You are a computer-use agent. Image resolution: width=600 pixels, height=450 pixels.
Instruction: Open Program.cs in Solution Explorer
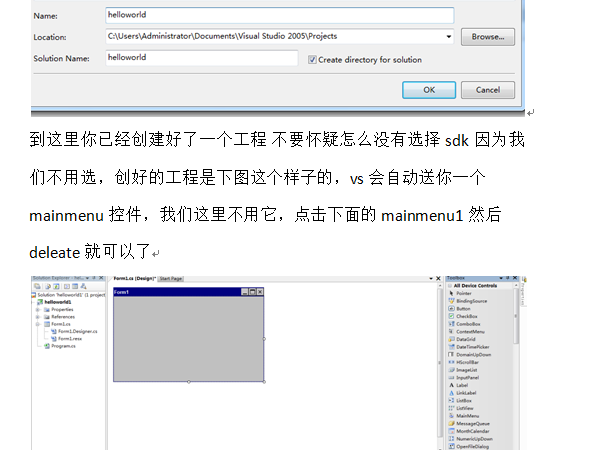(x=63, y=346)
